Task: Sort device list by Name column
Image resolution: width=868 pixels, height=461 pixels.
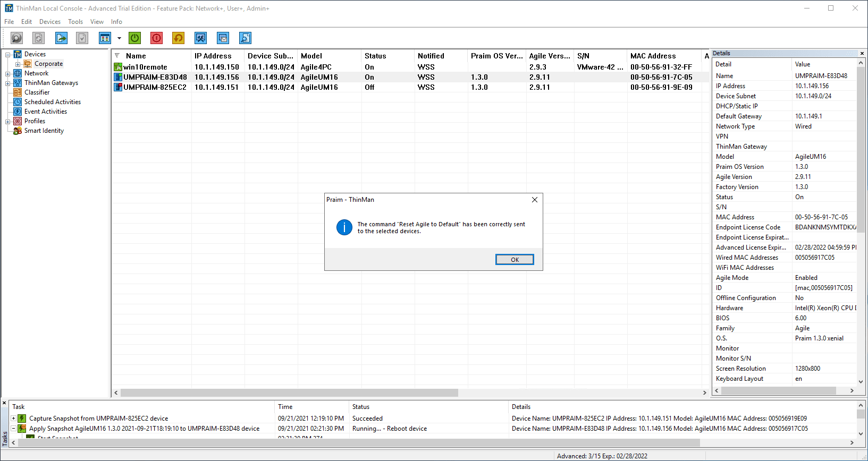Action: pos(136,56)
